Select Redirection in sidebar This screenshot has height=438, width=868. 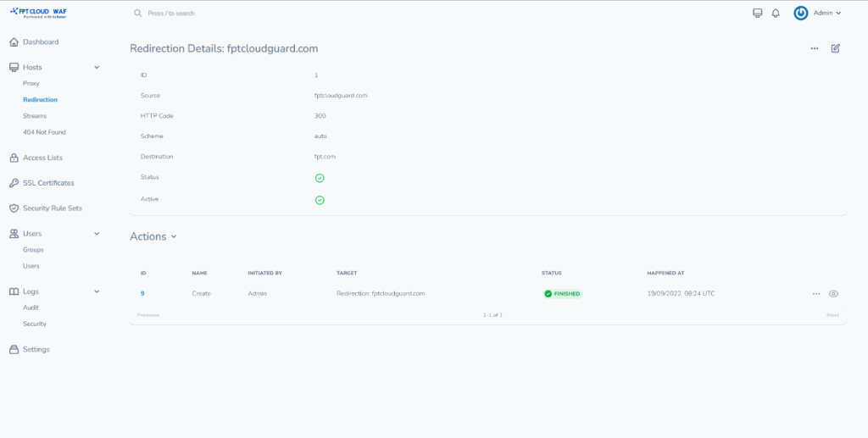click(x=40, y=100)
